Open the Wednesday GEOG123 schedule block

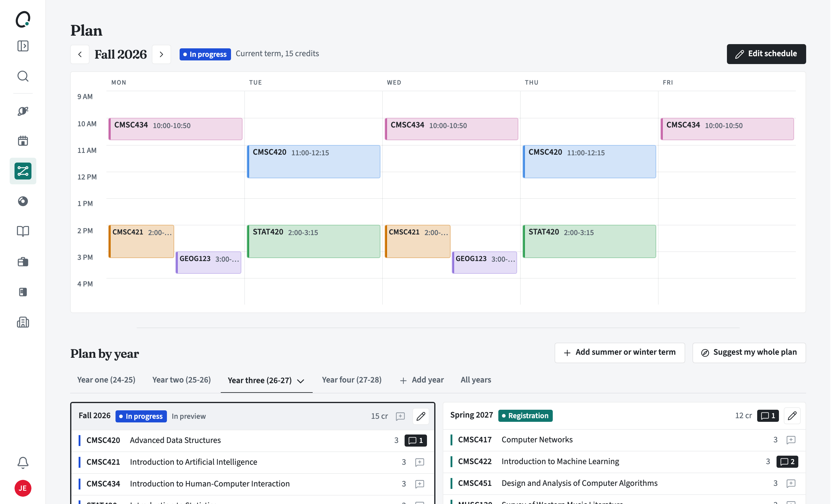pos(484,262)
